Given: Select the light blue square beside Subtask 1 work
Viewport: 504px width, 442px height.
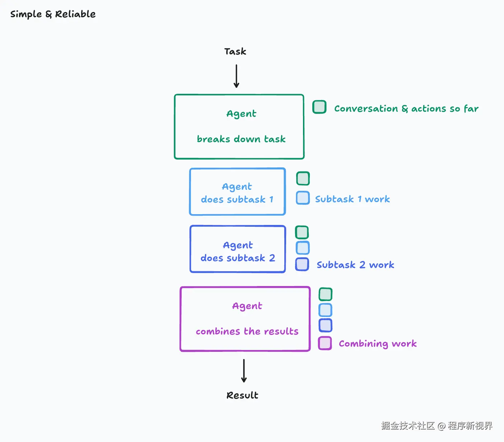Looking at the screenshot, I should click(x=303, y=198).
